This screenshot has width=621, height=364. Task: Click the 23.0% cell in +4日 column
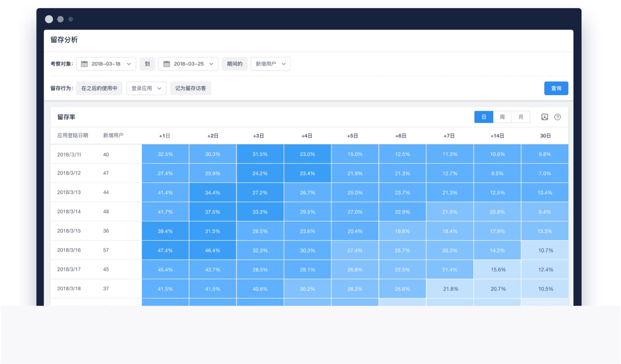307,154
